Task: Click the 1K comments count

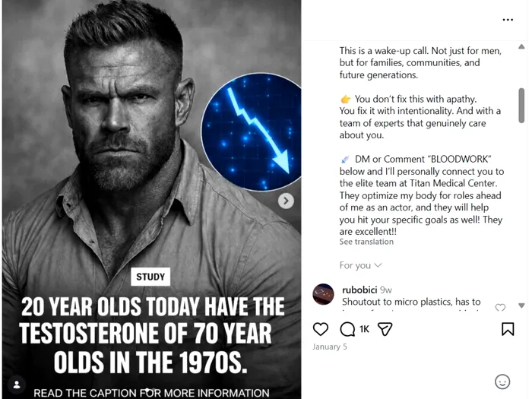Action: pos(364,329)
